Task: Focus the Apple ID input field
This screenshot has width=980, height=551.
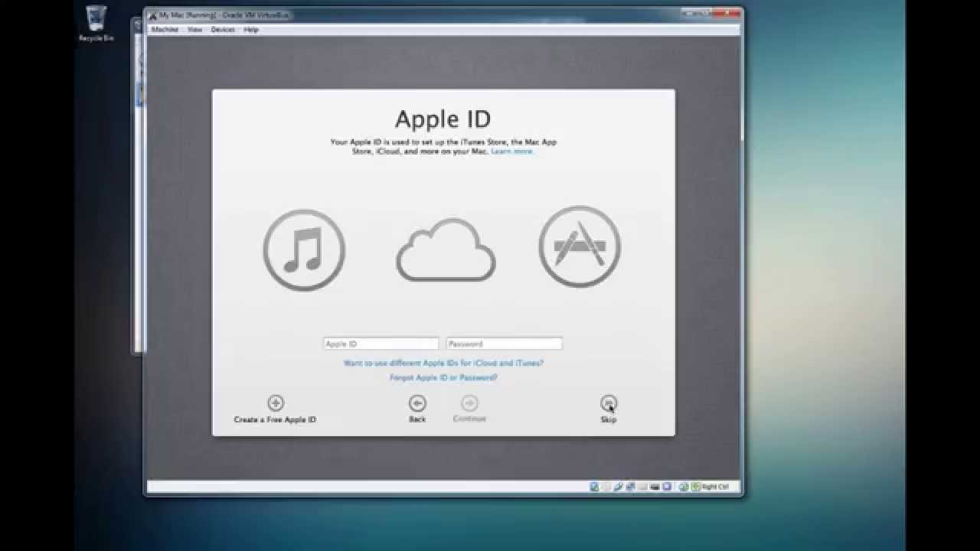Action: click(381, 344)
